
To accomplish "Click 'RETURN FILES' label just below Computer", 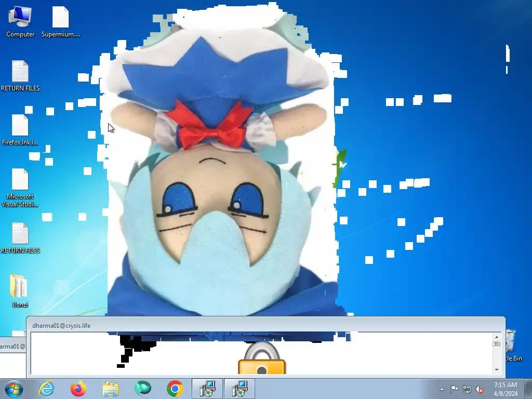I will 20,88.
